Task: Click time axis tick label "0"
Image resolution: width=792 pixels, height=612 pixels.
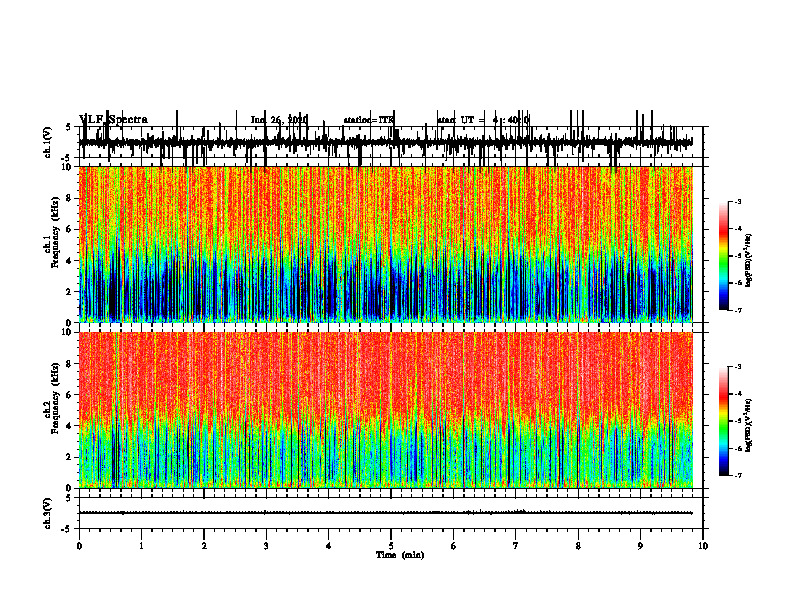Action: pyautogui.click(x=79, y=546)
